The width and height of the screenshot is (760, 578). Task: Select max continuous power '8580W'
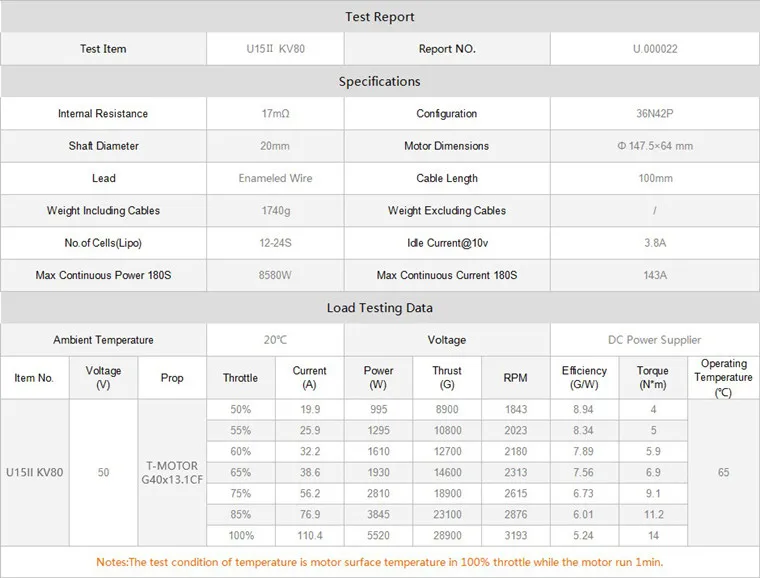(x=275, y=275)
